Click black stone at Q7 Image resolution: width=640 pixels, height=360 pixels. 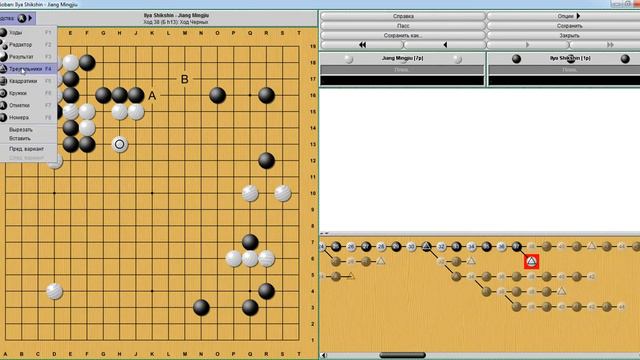(250, 242)
